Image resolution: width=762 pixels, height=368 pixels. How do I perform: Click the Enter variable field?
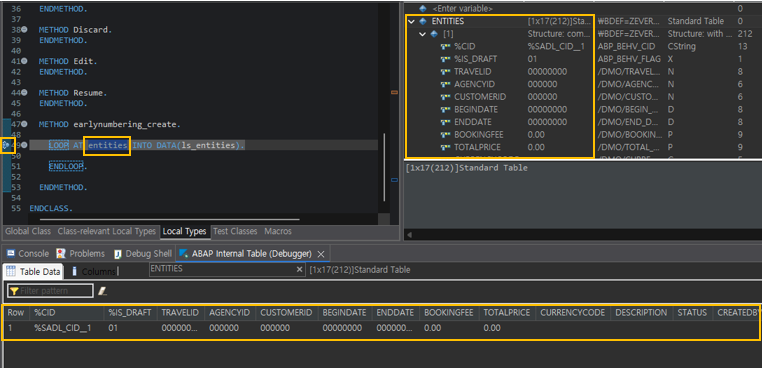pos(462,9)
